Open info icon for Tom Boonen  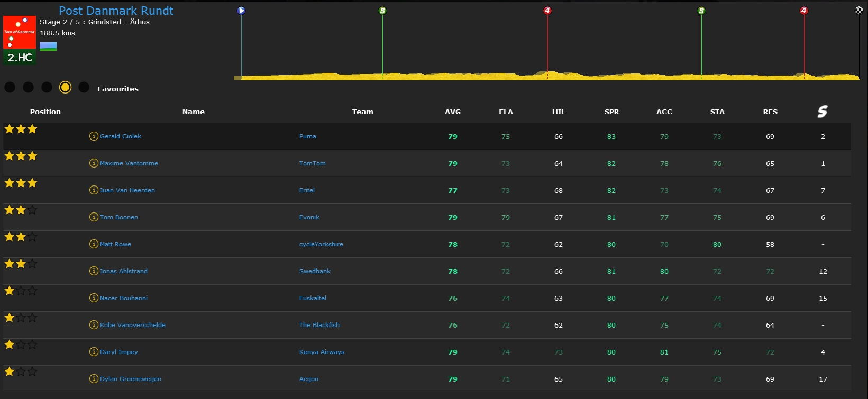point(94,217)
